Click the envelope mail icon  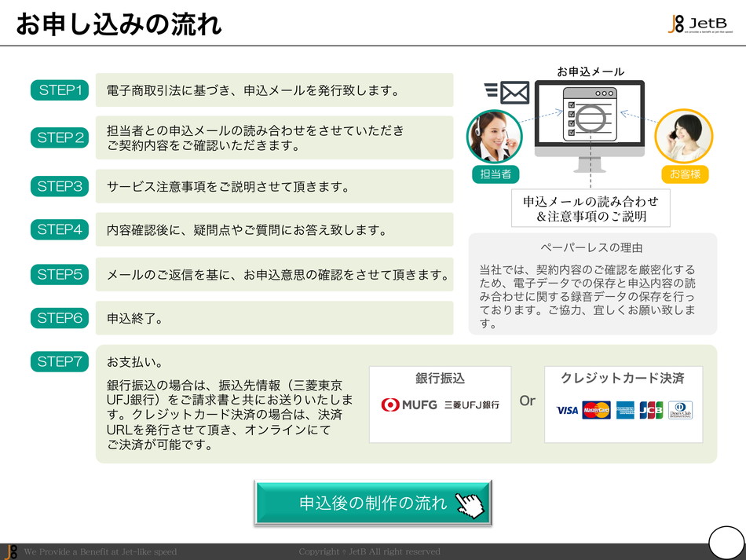(508, 93)
